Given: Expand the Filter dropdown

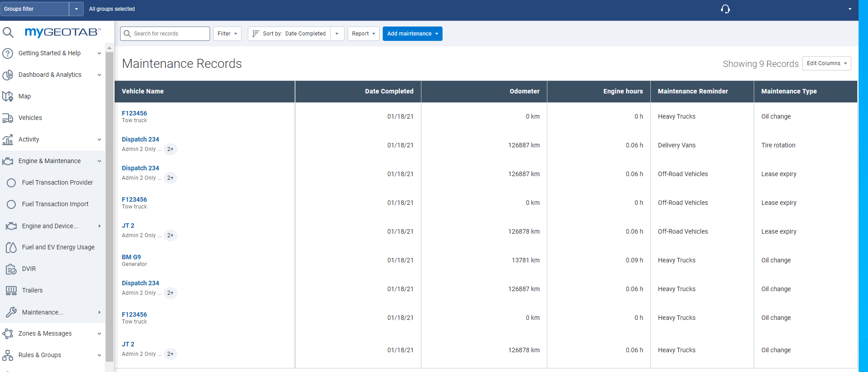Looking at the screenshot, I should (227, 34).
